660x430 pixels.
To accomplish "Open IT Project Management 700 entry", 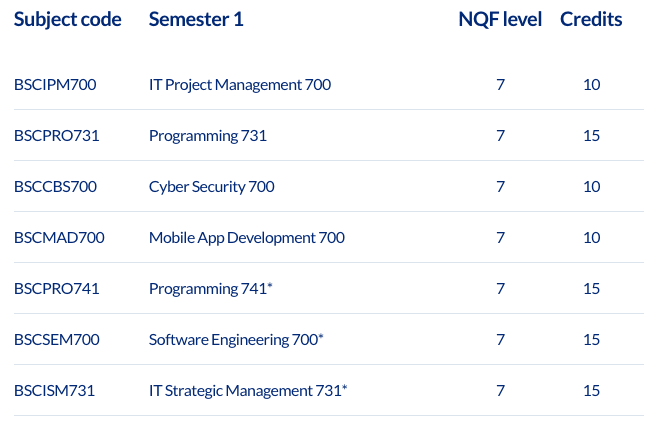I will 240,85.
